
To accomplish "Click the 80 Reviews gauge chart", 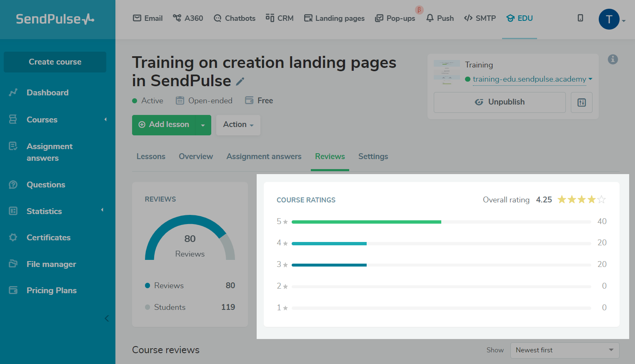I will click(x=190, y=237).
